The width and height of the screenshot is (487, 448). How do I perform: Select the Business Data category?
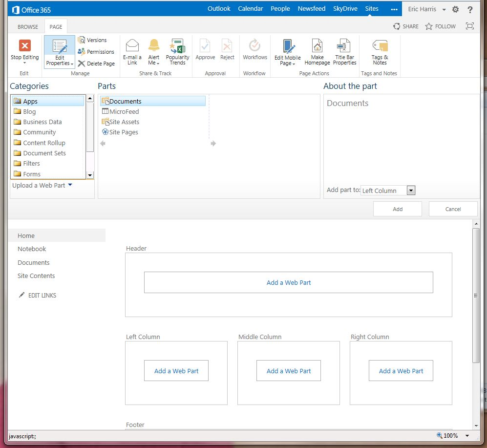click(48, 122)
